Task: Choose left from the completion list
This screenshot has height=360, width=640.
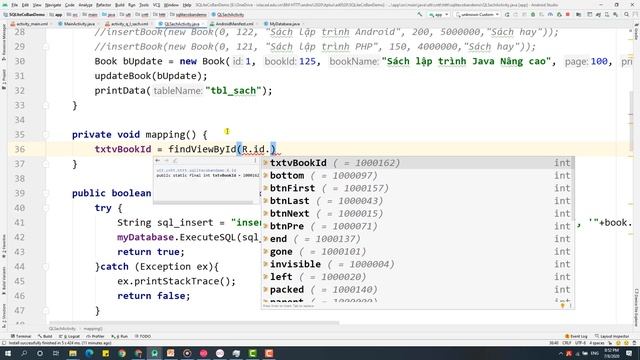Action: (418, 277)
